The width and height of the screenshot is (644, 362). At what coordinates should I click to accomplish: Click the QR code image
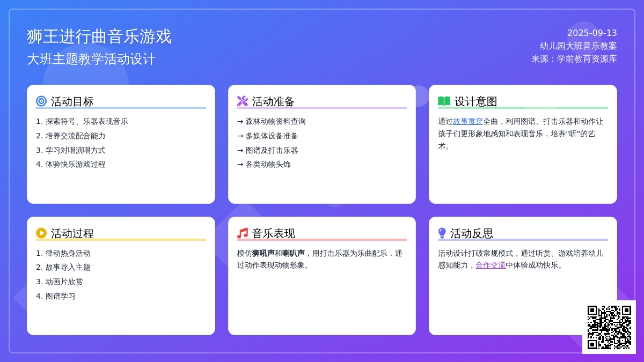tap(609, 327)
